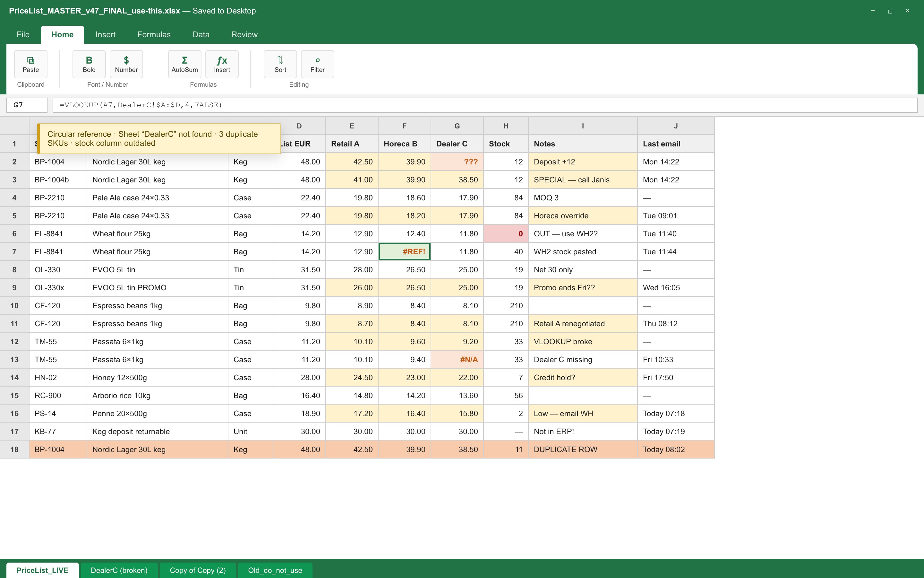This screenshot has width=924, height=578.
Task: Select the ??? Dealer C cell
Action: [x=457, y=162]
